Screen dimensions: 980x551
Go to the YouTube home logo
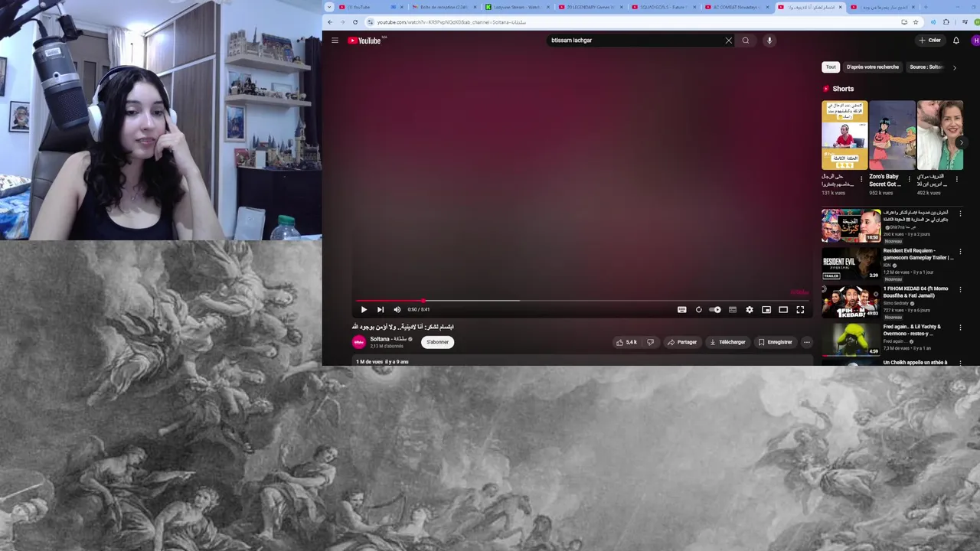[x=364, y=41]
